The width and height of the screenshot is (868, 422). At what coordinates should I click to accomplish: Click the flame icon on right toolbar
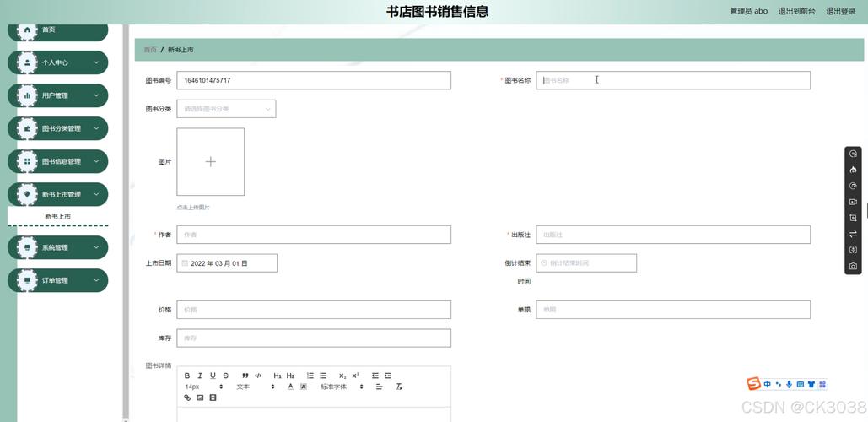(x=853, y=170)
